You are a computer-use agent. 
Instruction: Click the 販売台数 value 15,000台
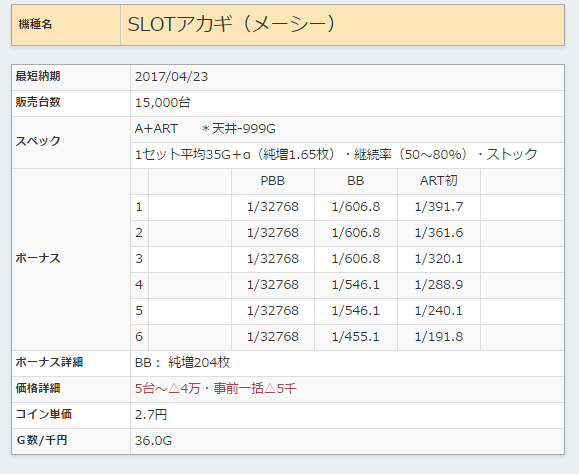(163, 103)
